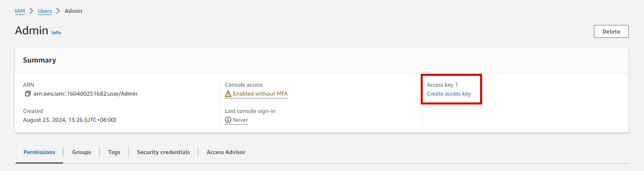The height and width of the screenshot is (171, 644).
Task: Open the Groups tab
Action: point(82,152)
